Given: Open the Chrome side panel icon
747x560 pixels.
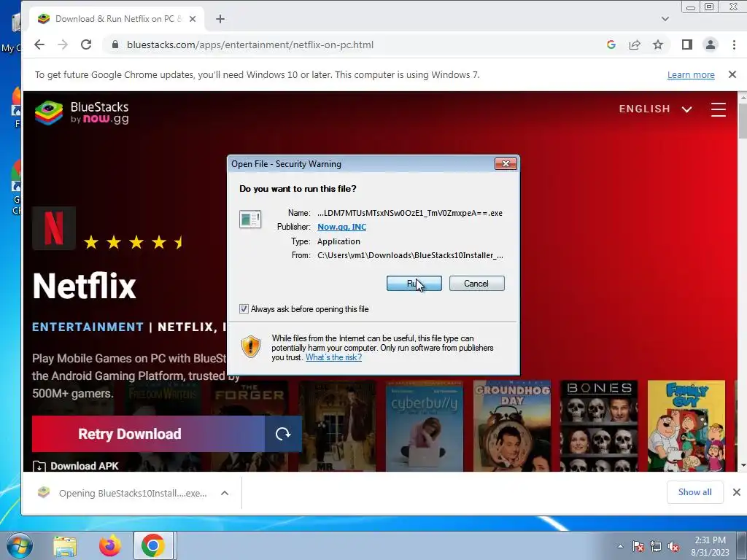Looking at the screenshot, I should pyautogui.click(x=686, y=44).
